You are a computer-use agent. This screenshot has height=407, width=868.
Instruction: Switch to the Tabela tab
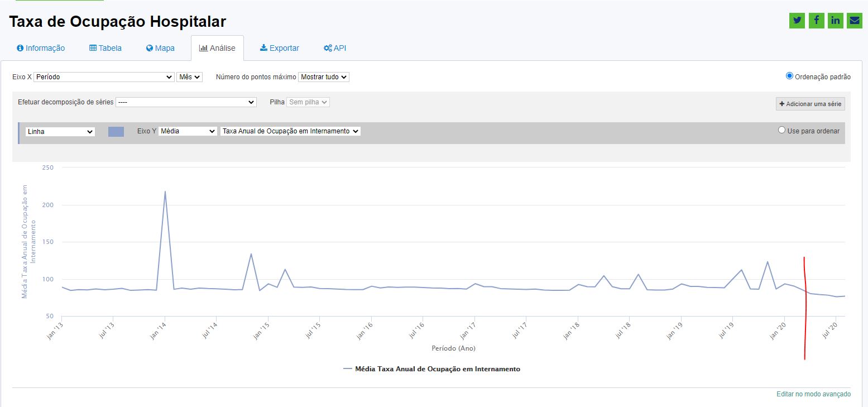pyautogui.click(x=105, y=48)
